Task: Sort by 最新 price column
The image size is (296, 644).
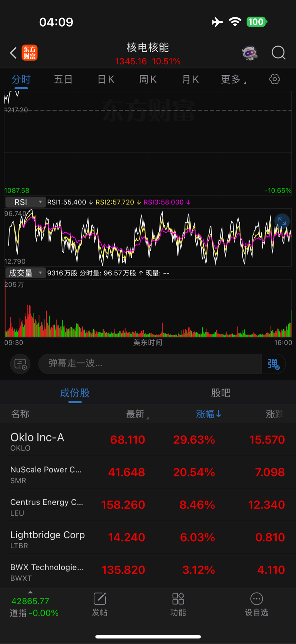Action: [137, 414]
